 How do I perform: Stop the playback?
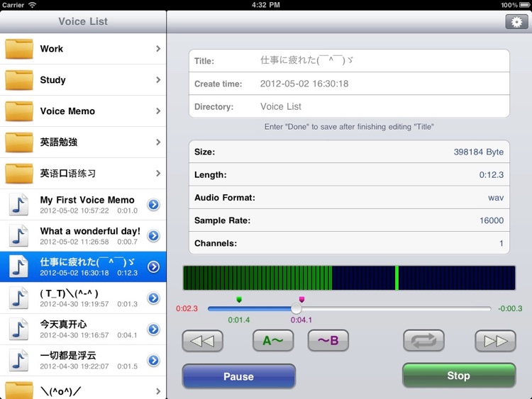pos(459,376)
